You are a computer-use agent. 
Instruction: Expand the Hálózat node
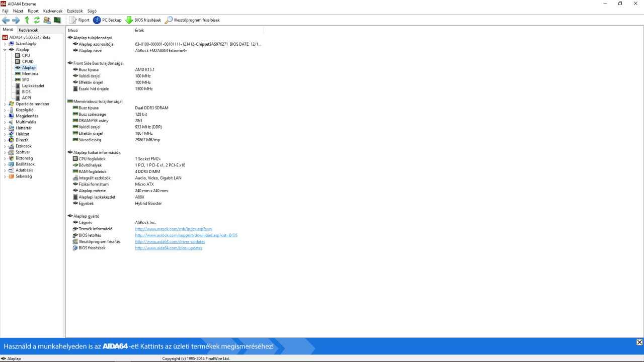(5, 134)
